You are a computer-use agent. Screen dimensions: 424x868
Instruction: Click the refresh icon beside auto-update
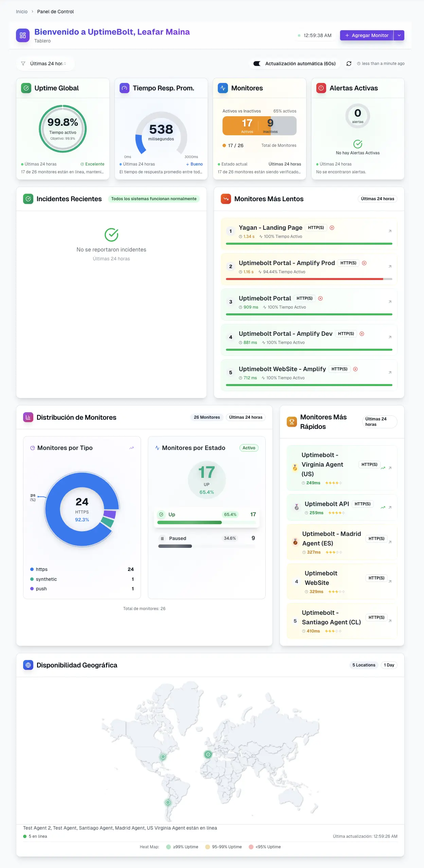coord(349,64)
